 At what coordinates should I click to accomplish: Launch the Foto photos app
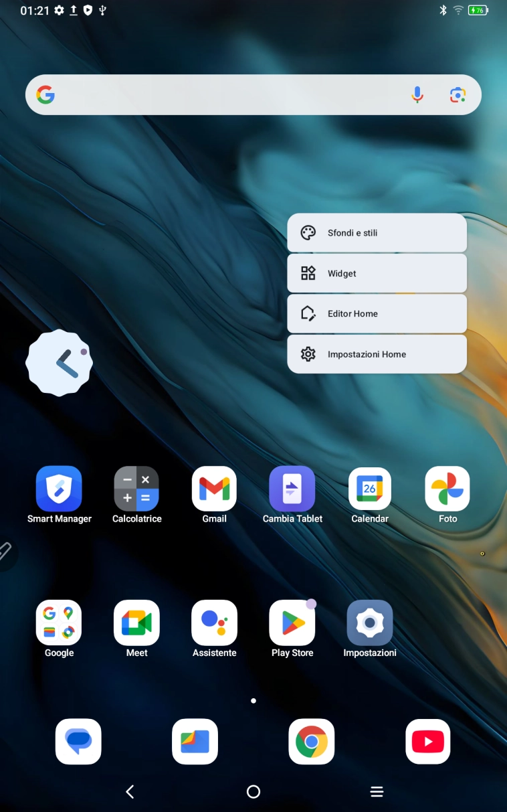(x=447, y=489)
